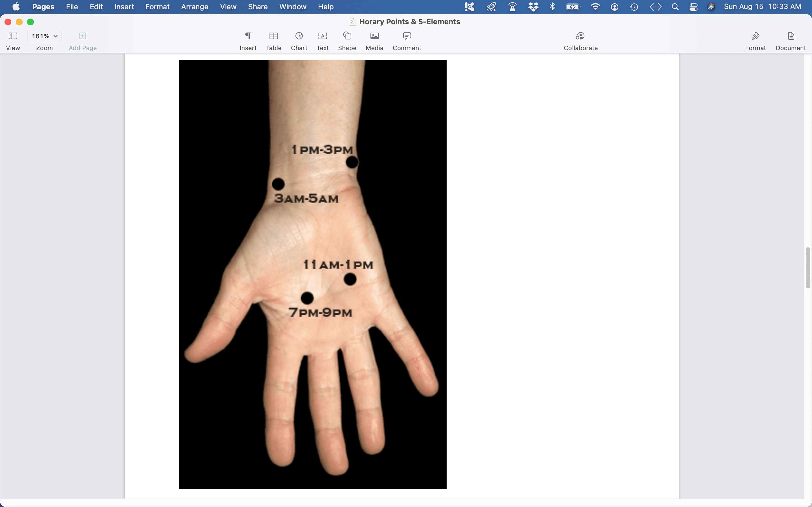Open the macOS Control Center toggles
The width and height of the screenshot is (812, 507).
coord(693,7)
